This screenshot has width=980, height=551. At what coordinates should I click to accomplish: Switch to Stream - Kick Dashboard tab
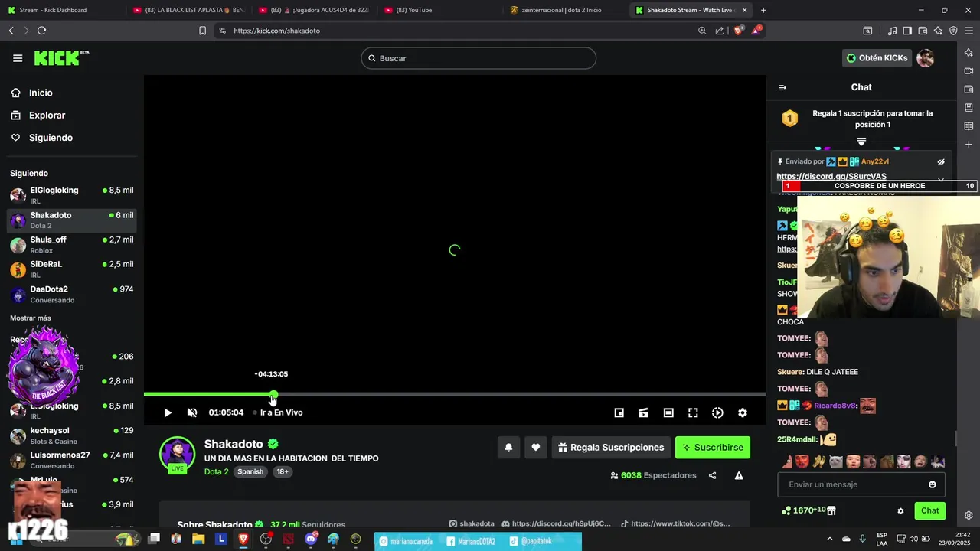click(61, 10)
